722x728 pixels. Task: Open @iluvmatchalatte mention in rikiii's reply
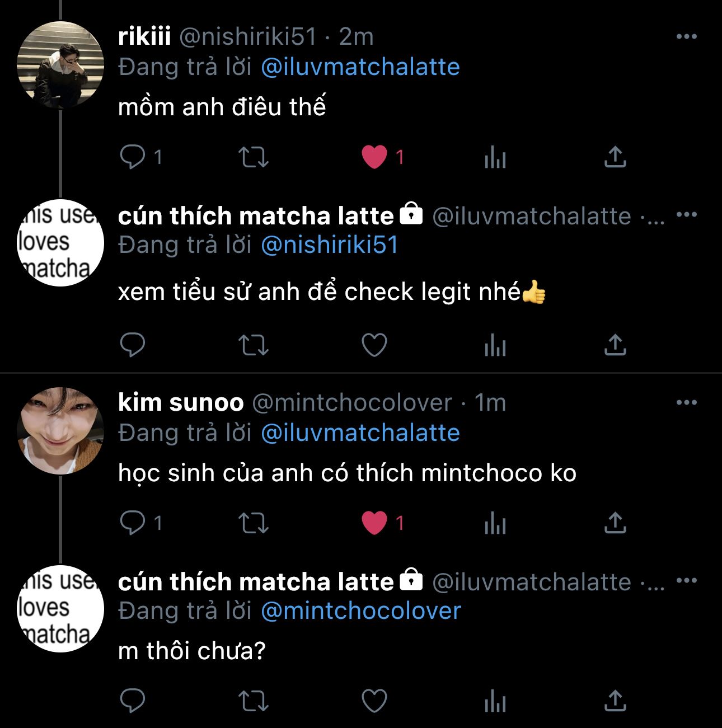point(360,67)
